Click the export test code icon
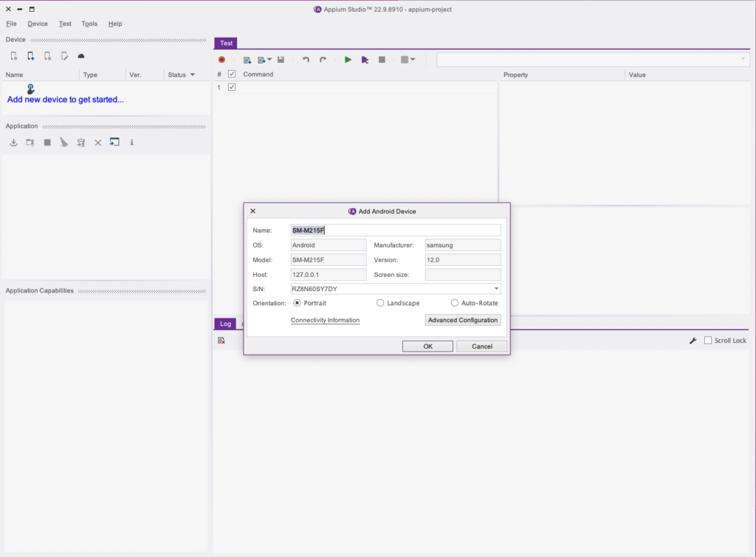This screenshot has width=756, height=557. [262, 60]
